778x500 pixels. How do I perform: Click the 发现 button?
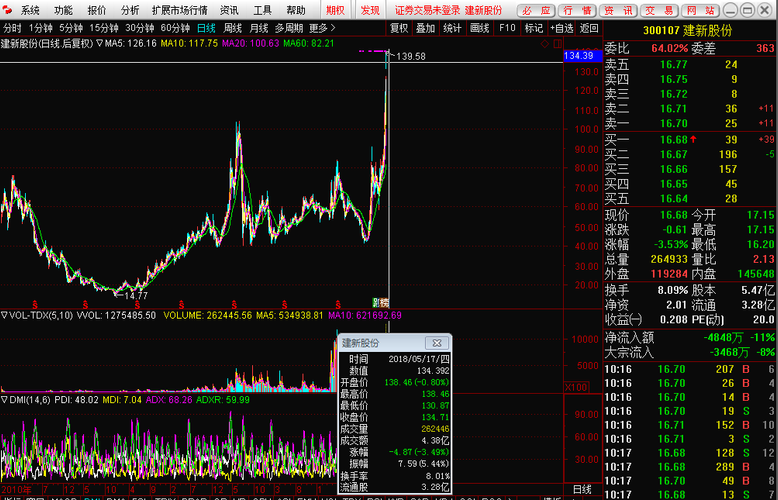pyautogui.click(x=370, y=10)
